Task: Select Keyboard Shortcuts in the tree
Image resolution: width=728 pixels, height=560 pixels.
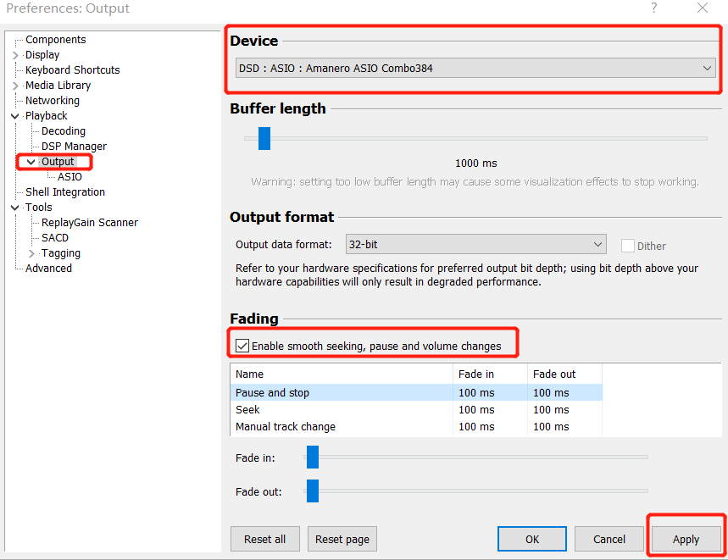Action: tap(72, 70)
